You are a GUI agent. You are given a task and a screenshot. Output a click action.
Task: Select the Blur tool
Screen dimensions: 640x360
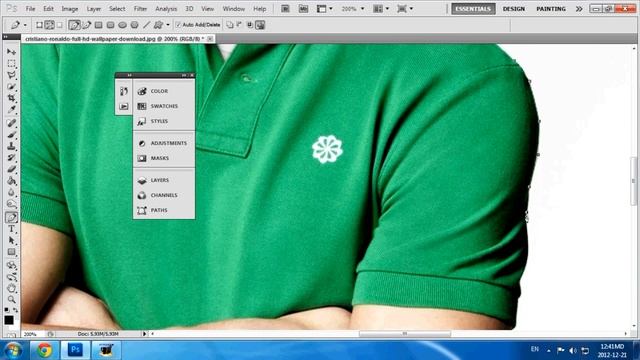coord(11,192)
